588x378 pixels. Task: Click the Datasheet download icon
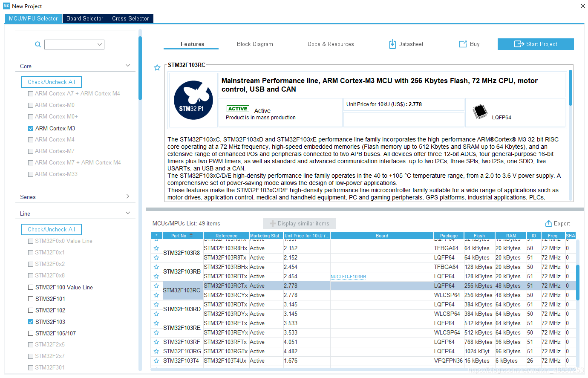pyautogui.click(x=392, y=44)
